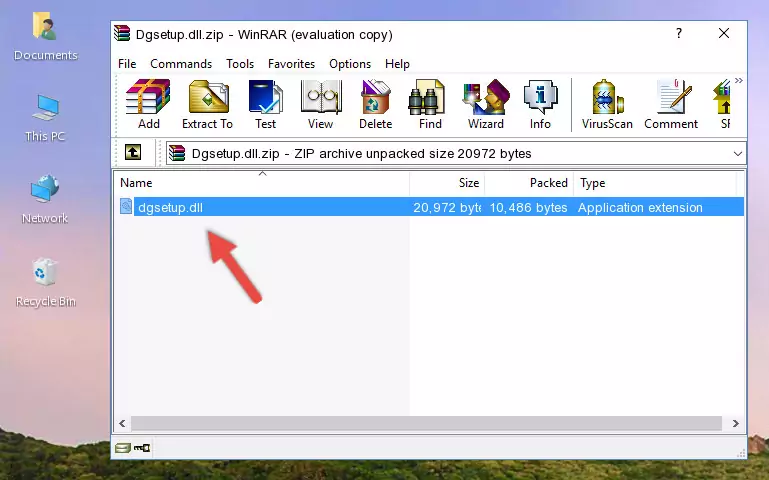Screen dimensions: 769x480
Task: Click the Delete toolbar icon
Action: click(x=376, y=104)
